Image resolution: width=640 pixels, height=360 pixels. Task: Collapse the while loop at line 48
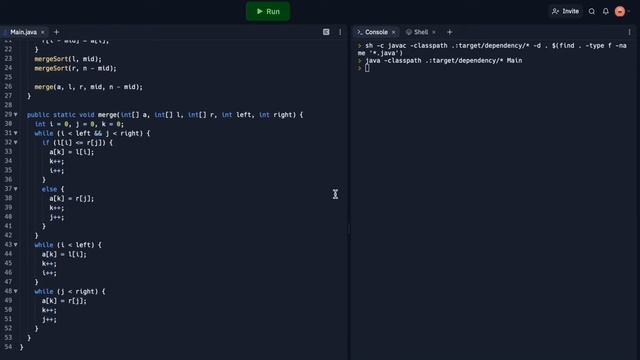[x=16, y=291]
